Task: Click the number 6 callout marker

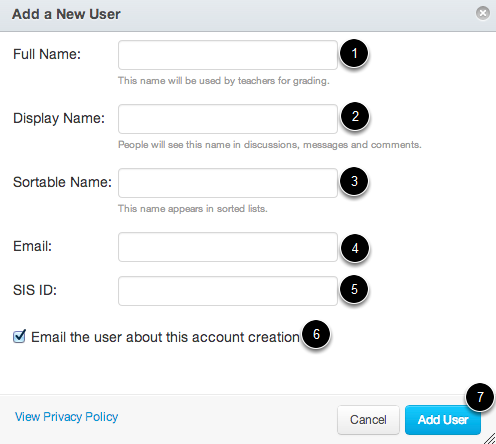Action: coord(316,334)
